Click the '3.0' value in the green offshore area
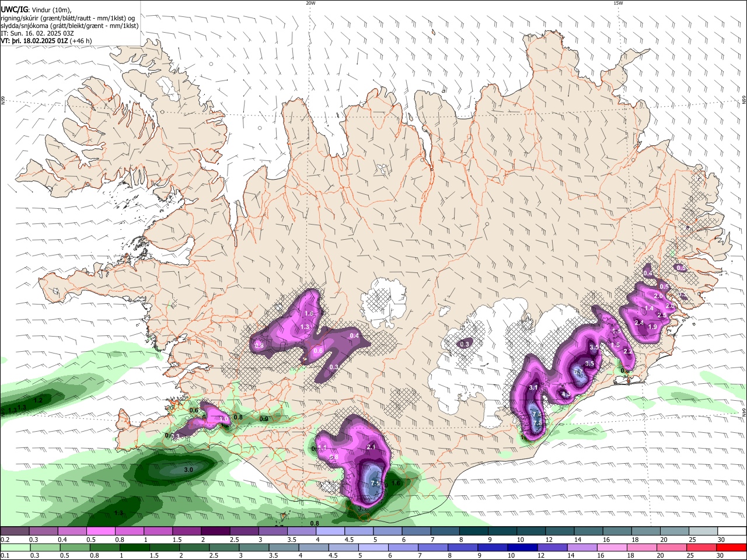 pyautogui.click(x=189, y=470)
